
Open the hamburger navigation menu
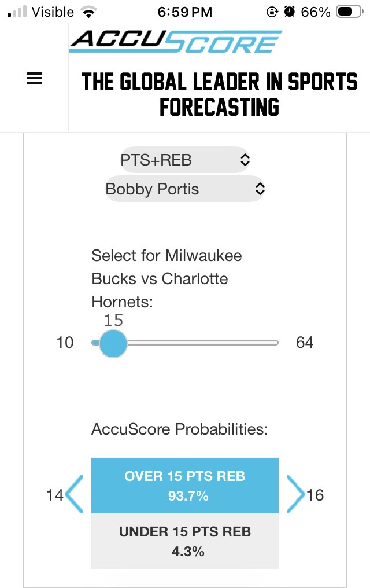(34, 80)
